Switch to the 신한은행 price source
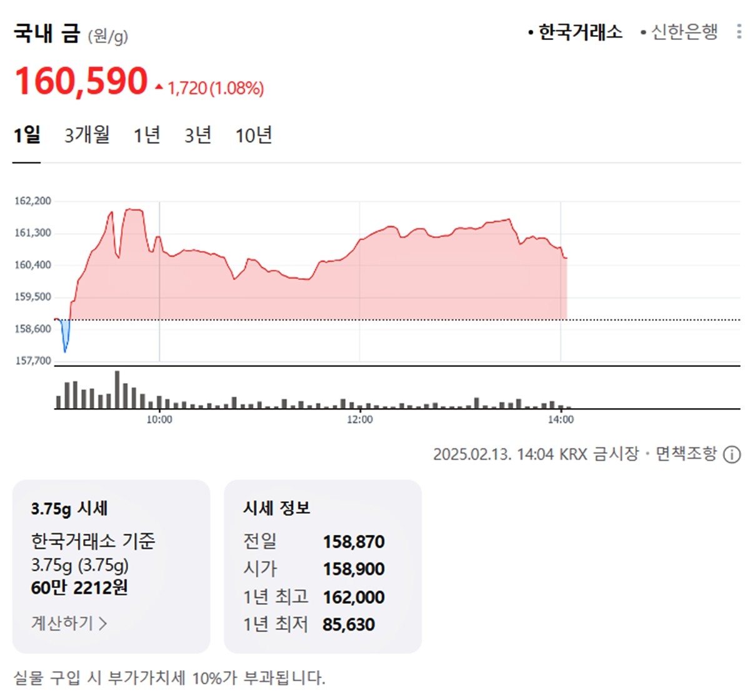This screenshot has height=700, width=750. click(x=682, y=33)
